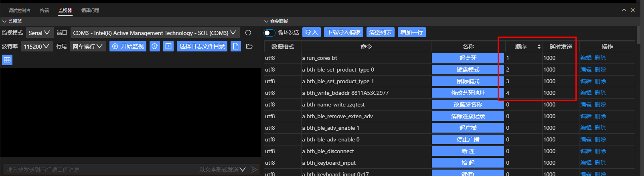Collapse the 监视器 section header

click(4, 21)
